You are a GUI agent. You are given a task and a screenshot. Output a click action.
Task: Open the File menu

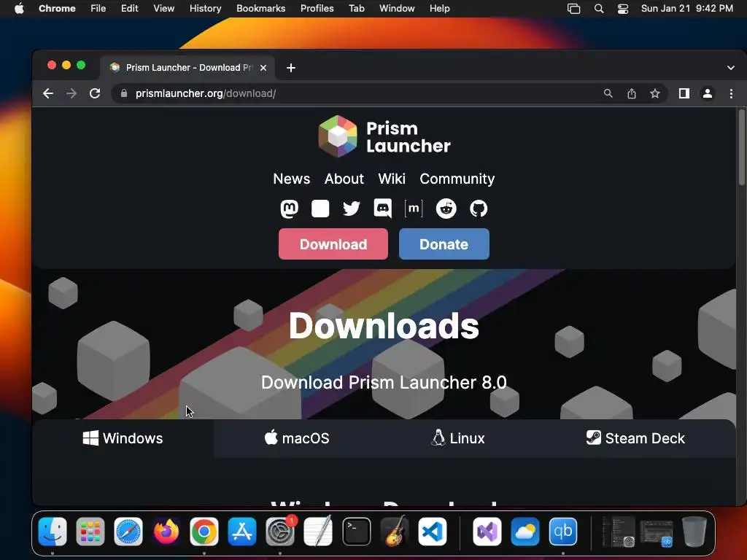(98, 9)
